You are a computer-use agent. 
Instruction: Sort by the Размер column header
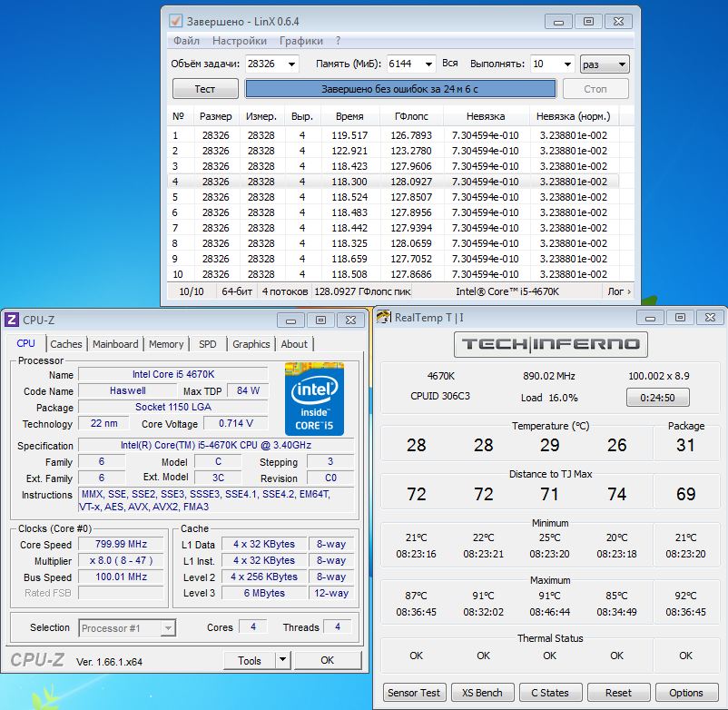(x=215, y=116)
